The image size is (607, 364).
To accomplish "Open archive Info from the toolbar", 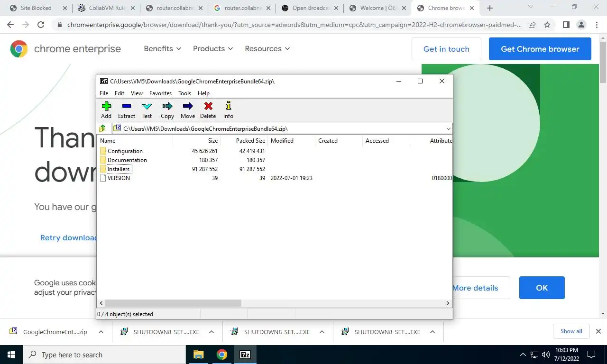I will click(228, 110).
